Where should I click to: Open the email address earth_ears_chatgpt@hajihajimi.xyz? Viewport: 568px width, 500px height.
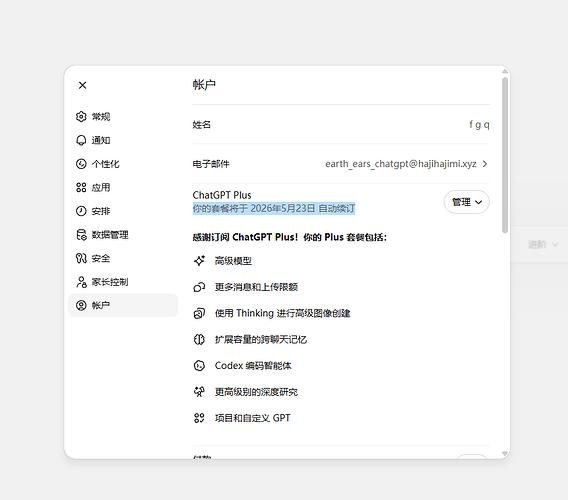tap(401, 164)
